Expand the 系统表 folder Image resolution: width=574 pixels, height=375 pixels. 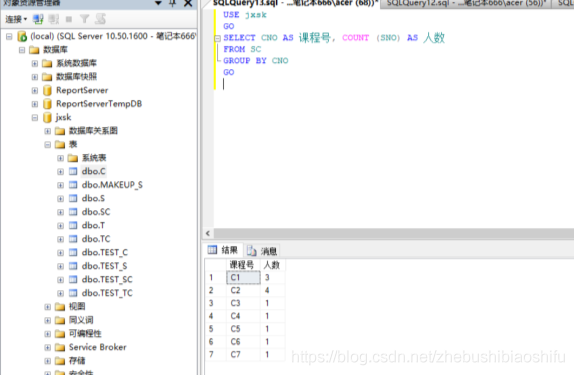[x=60, y=158]
